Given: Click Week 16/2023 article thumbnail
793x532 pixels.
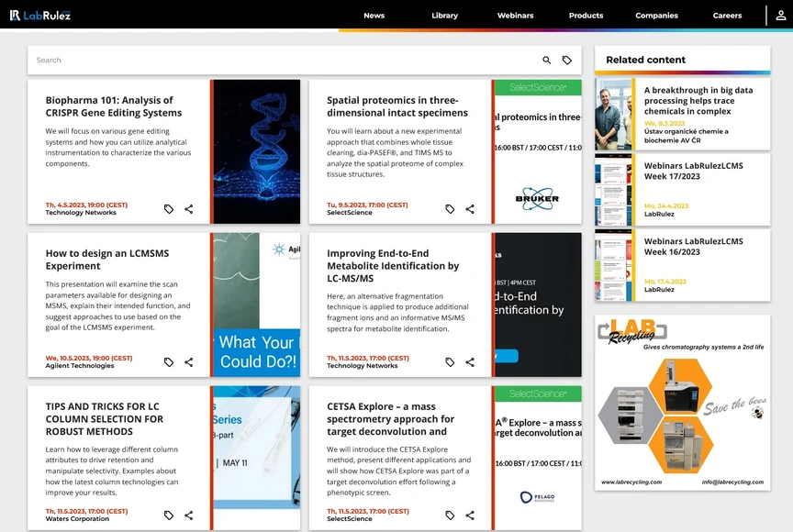Looking at the screenshot, I should [613, 265].
